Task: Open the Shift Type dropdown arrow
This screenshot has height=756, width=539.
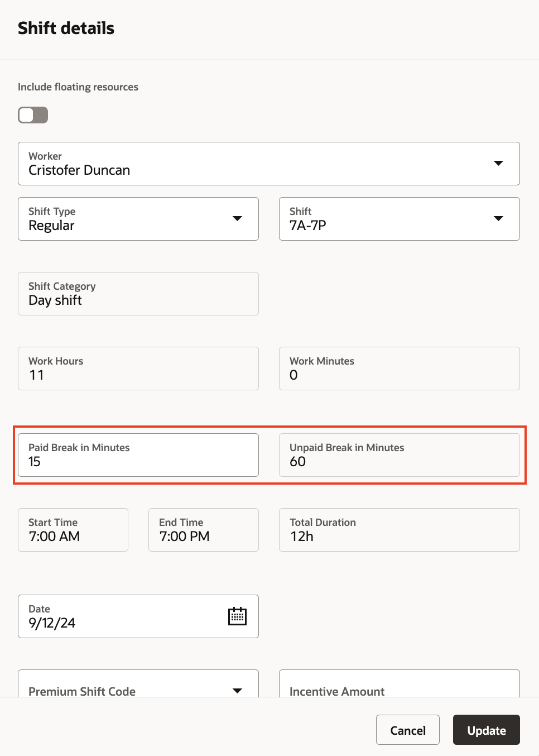Action: (x=237, y=218)
